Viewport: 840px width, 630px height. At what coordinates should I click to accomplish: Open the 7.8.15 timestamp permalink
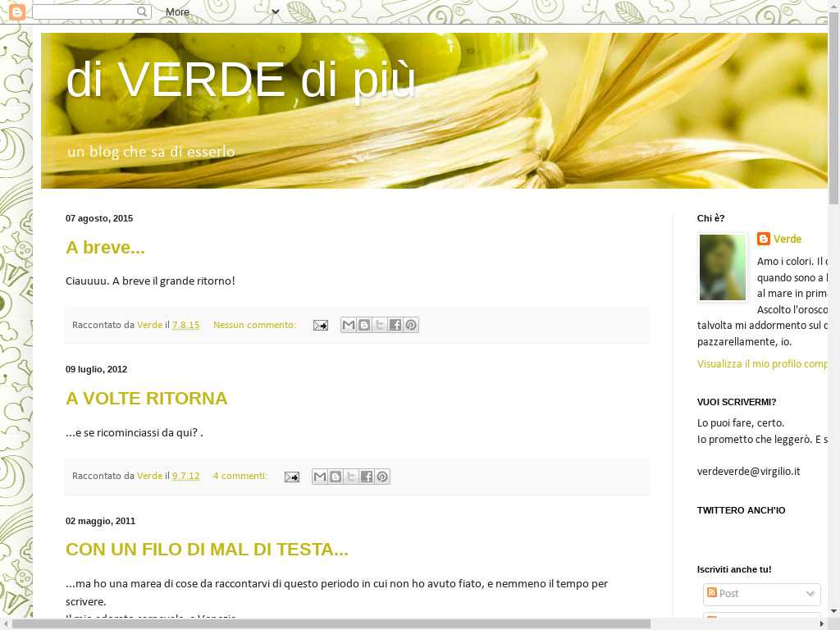coord(186,325)
